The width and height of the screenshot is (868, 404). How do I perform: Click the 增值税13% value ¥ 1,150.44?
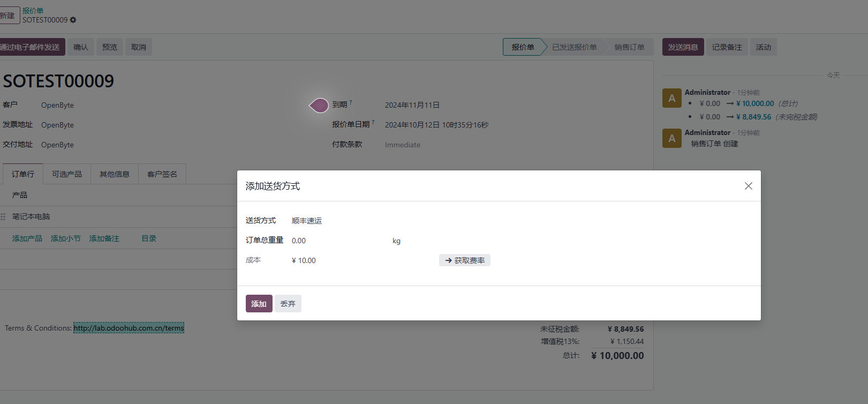point(627,341)
